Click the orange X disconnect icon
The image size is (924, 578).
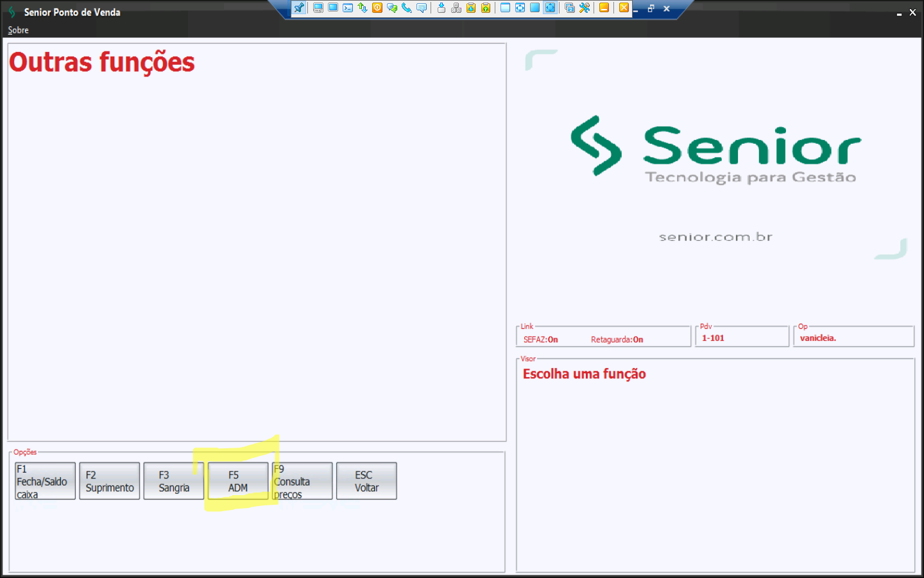click(624, 8)
